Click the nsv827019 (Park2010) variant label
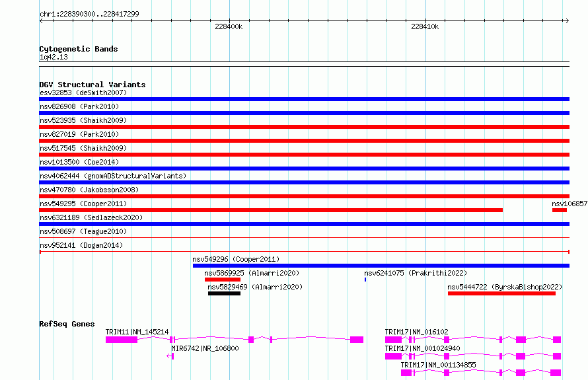 [79, 134]
